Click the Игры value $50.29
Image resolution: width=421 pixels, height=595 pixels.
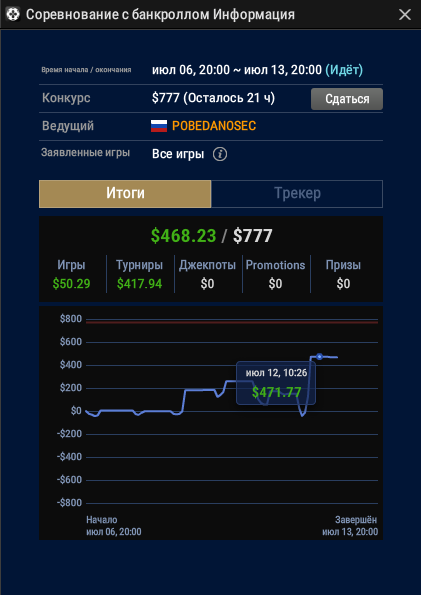click(x=71, y=284)
